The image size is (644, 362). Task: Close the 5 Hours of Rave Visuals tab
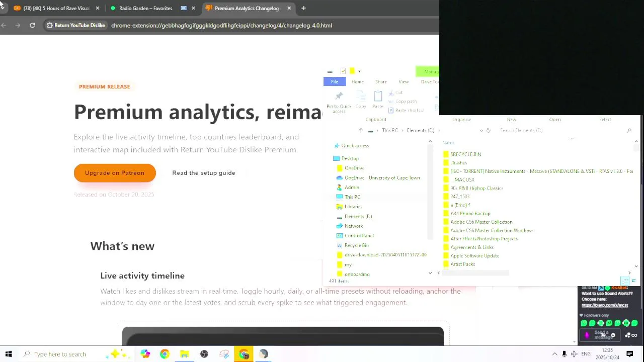click(x=98, y=8)
